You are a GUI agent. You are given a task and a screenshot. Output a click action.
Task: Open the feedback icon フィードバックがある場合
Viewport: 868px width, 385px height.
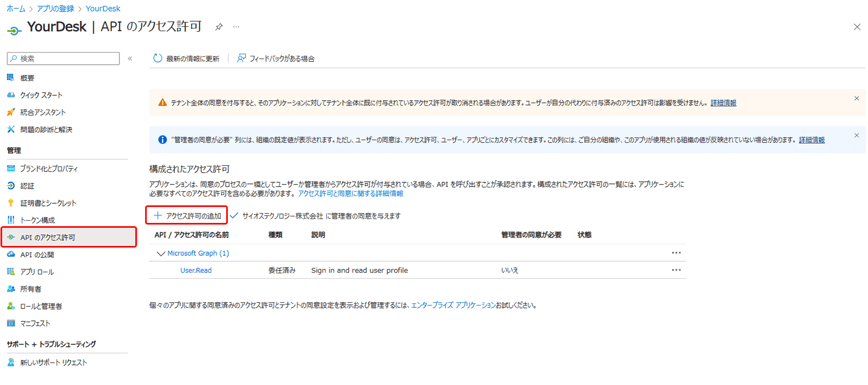point(241,58)
